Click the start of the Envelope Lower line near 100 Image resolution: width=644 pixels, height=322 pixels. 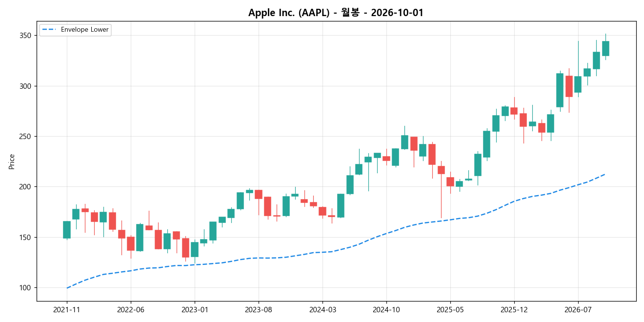point(67,288)
